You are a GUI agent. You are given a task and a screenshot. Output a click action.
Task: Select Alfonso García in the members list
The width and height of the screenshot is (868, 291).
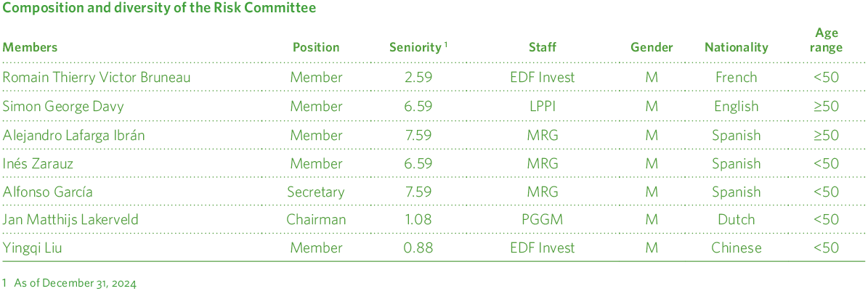tap(48, 192)
